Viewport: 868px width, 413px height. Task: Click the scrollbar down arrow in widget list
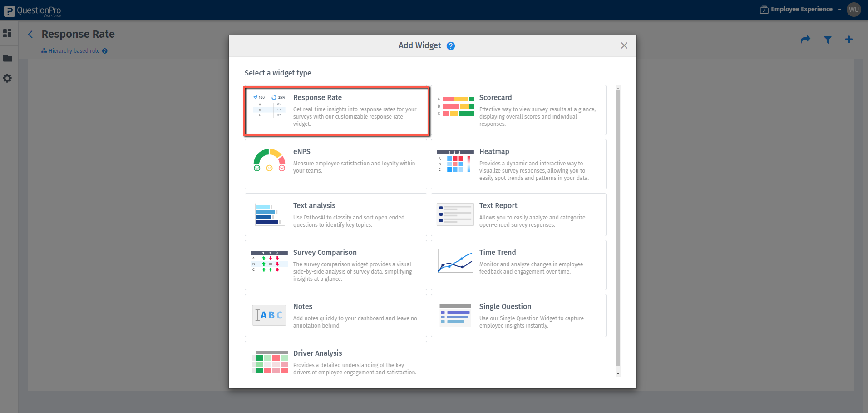(x=618, y=374)
